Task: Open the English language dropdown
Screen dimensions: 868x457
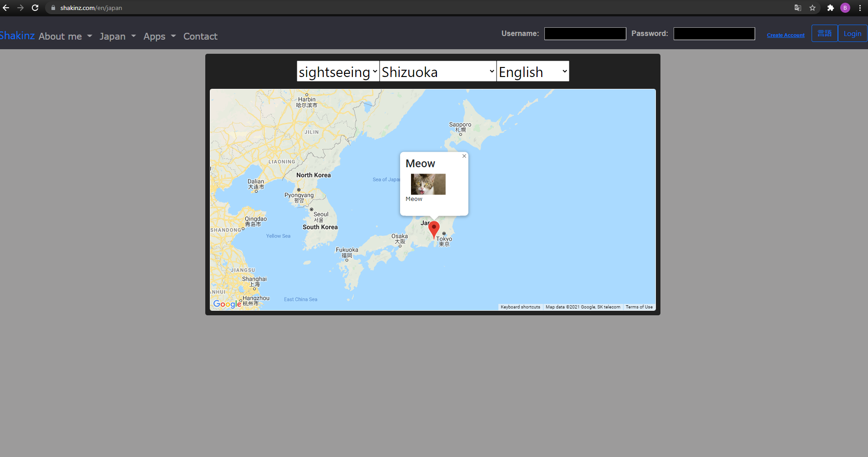Action: pos(533,72)
